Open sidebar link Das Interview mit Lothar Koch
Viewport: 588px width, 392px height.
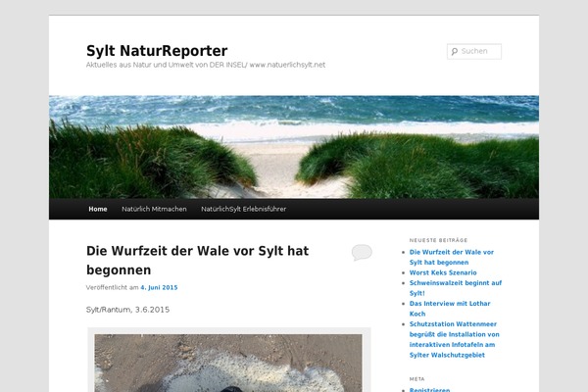tap(450, 309)
